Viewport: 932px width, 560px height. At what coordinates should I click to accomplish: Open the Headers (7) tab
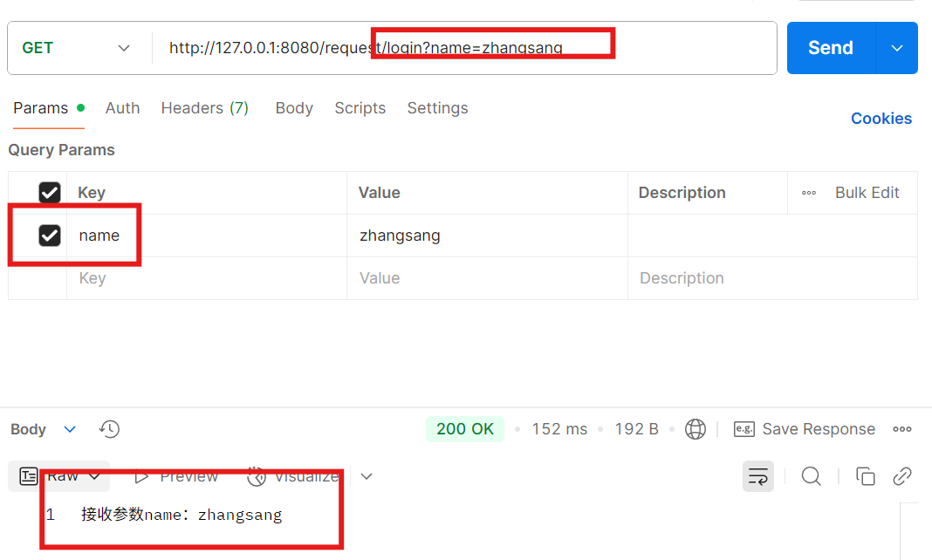(204, 108)
